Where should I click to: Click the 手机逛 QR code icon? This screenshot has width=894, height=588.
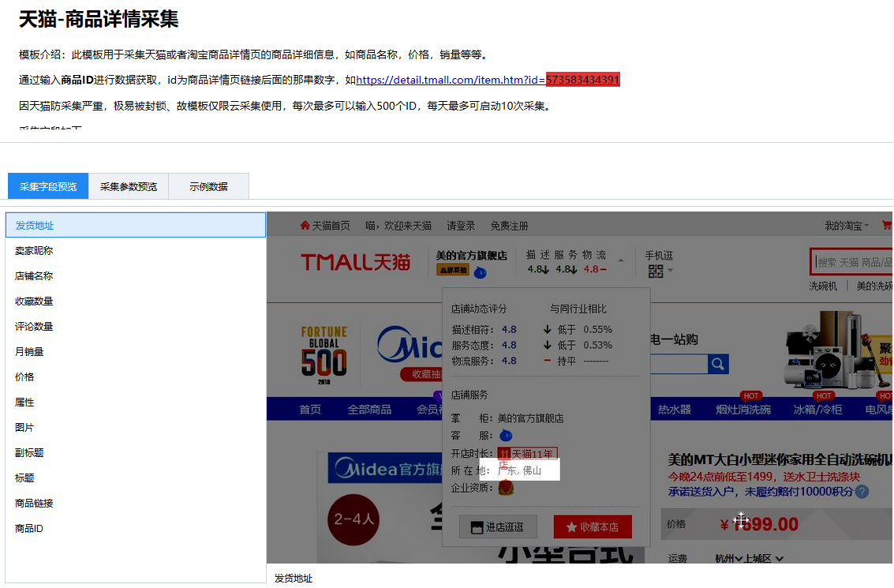pos(656,272)
